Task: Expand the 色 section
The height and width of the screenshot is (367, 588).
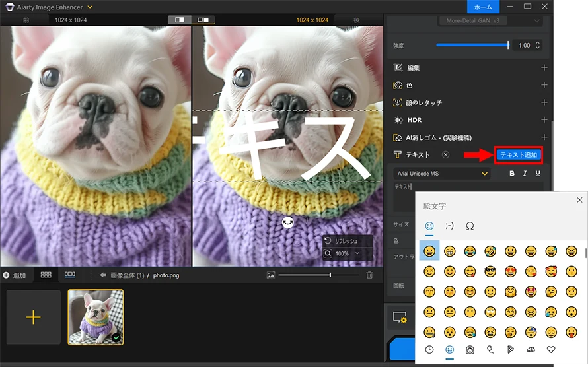Action: click(544, 85)
